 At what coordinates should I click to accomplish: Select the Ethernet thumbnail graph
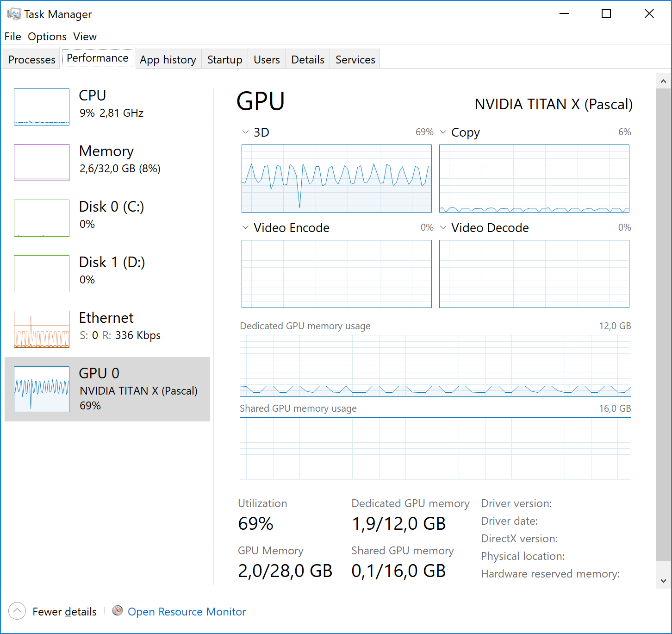42,329
